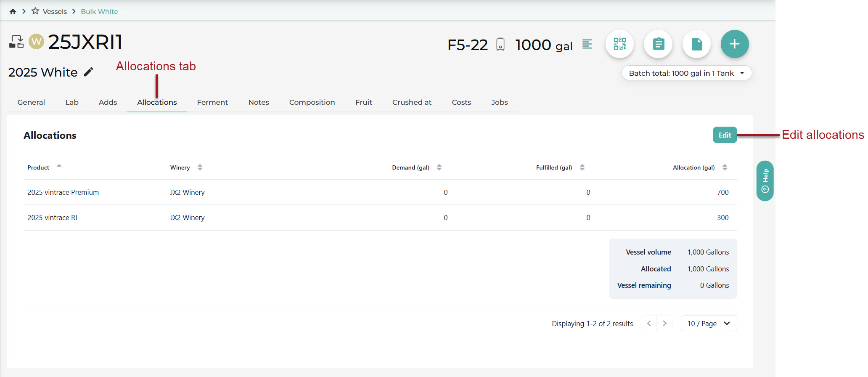Sort by Fulfilled (gal) column arrows
The width and height of the screenshot is (868, 377).
pyautogui.click(x=582, y=167)
